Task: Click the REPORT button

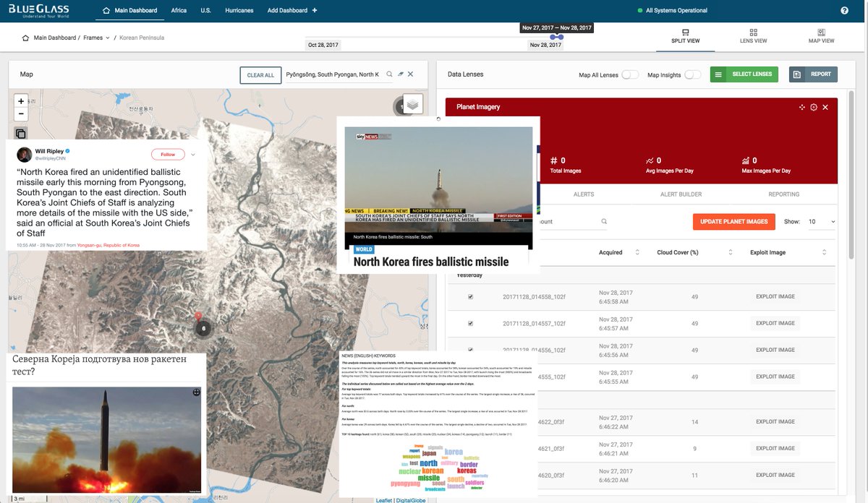Action: 813,74
